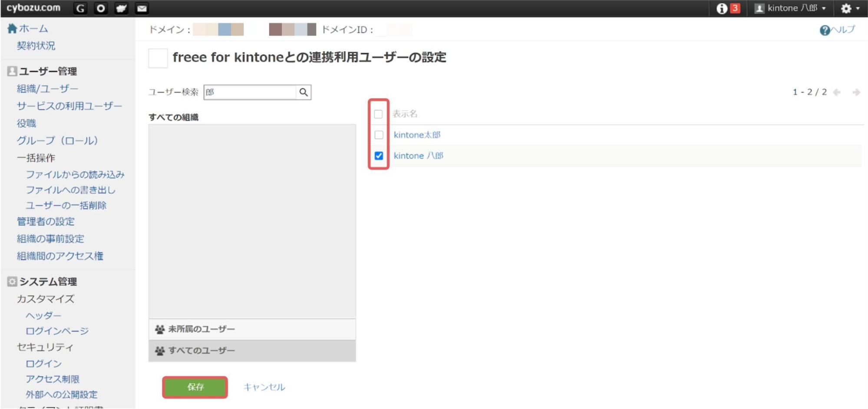Open ヘッダー customization link
This screenshot has height=409, width=868.
[x=43, y=315]
